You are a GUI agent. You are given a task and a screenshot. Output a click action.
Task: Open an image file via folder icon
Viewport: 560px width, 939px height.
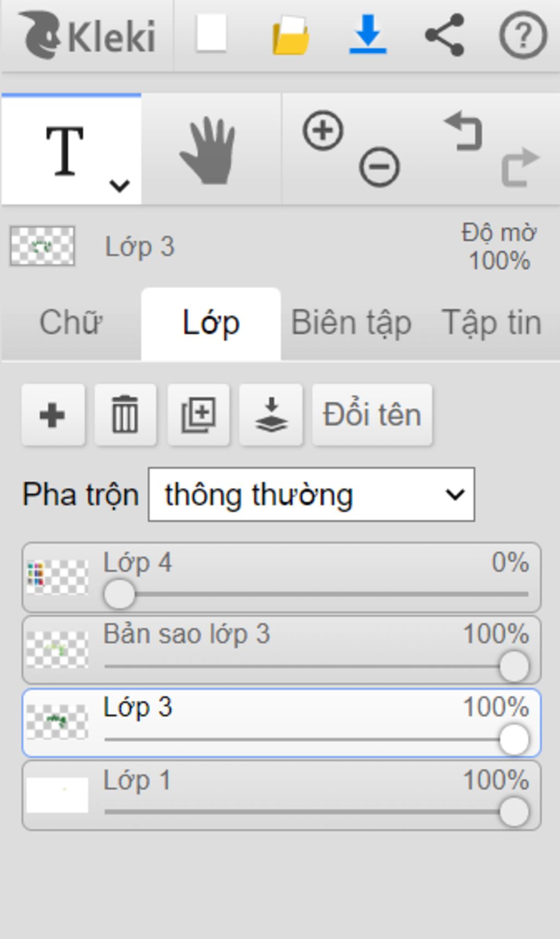(290, 35)
